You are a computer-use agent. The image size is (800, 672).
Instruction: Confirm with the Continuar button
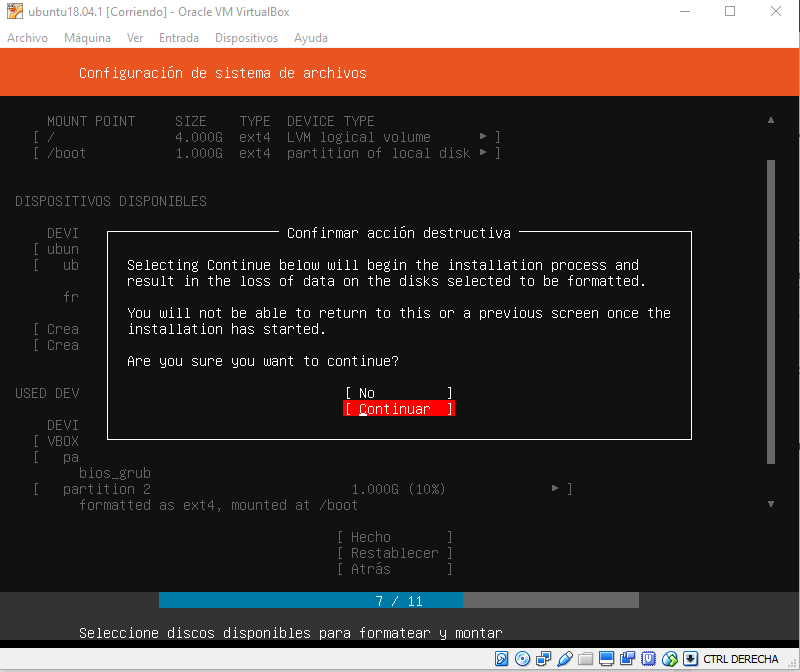coord(399,409)
